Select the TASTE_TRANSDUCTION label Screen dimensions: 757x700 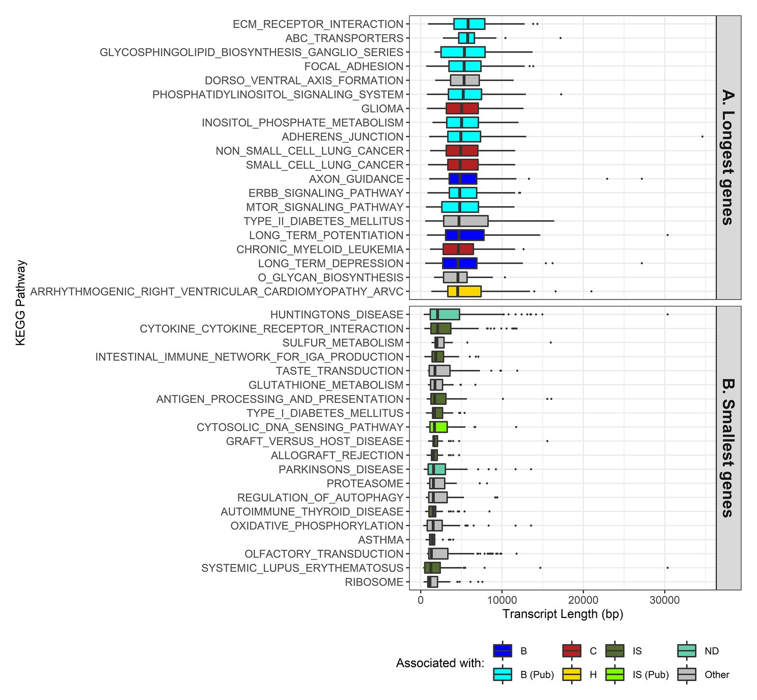tap(340, 371)
